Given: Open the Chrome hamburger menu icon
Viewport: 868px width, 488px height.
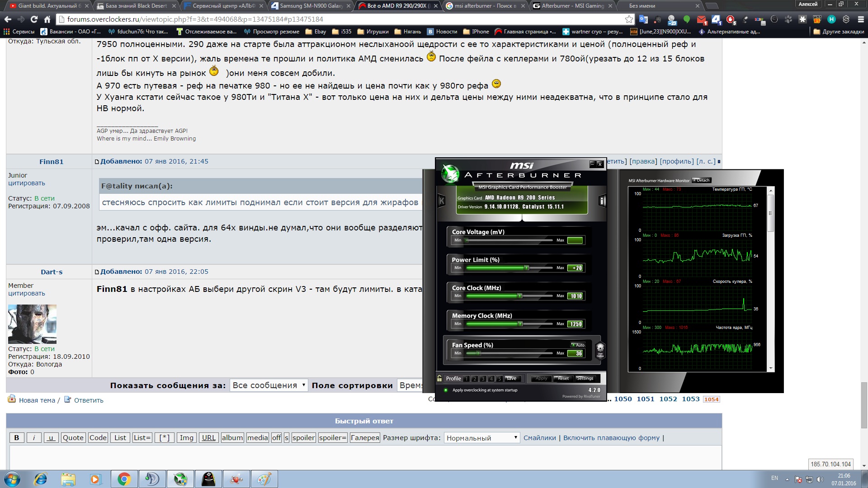Looking at the screenshot, I should [861, 19].
